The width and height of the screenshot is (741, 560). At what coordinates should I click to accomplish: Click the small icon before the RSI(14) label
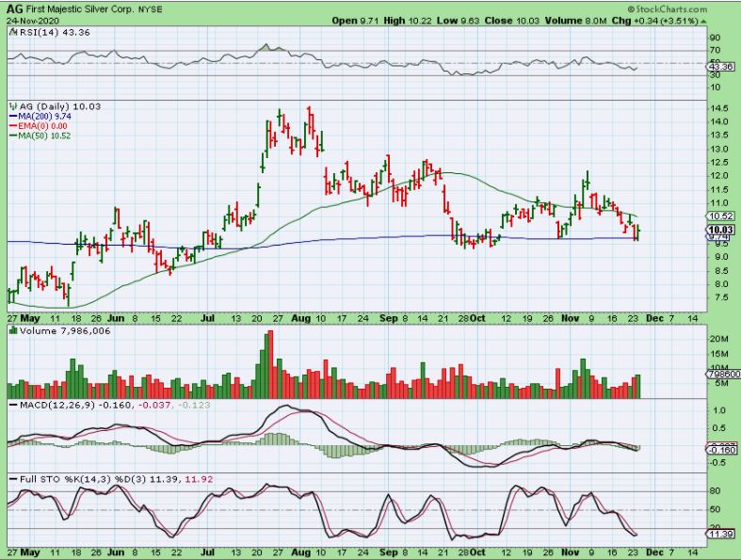pos(14,32)
